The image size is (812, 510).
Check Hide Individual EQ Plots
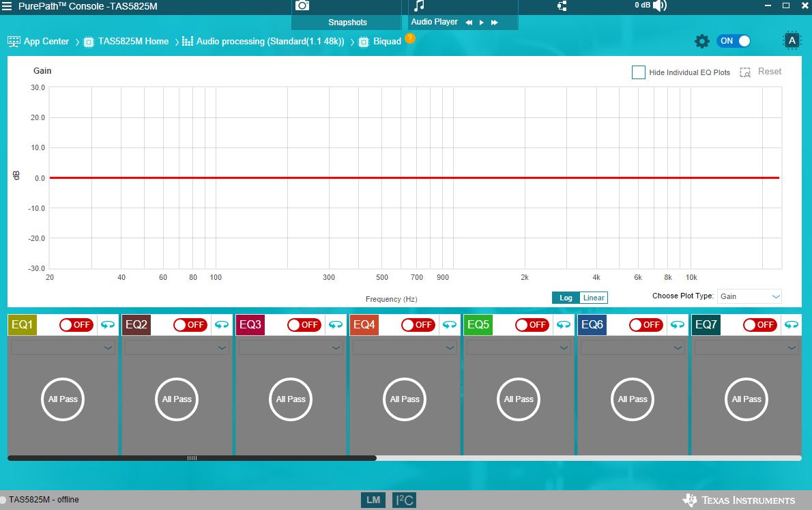(639, 72)
